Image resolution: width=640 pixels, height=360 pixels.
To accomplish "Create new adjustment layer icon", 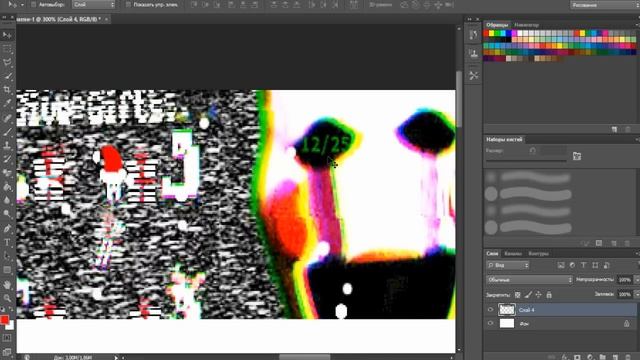I will coord(590,357).
